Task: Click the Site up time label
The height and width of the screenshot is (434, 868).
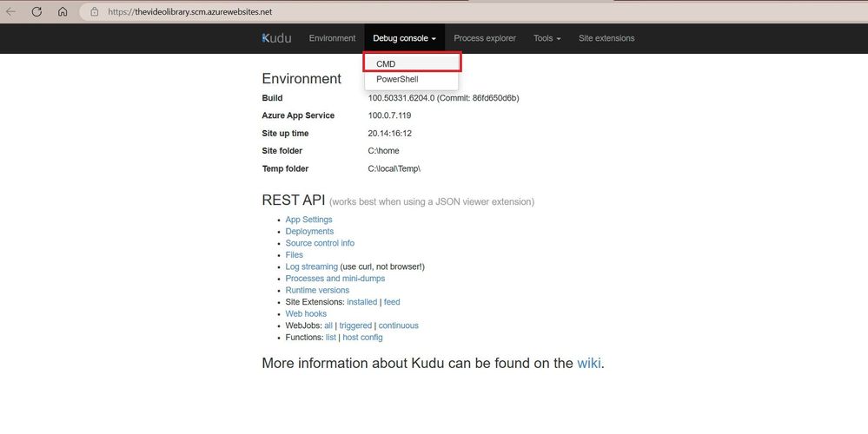Action: click(x=286, y=134)
